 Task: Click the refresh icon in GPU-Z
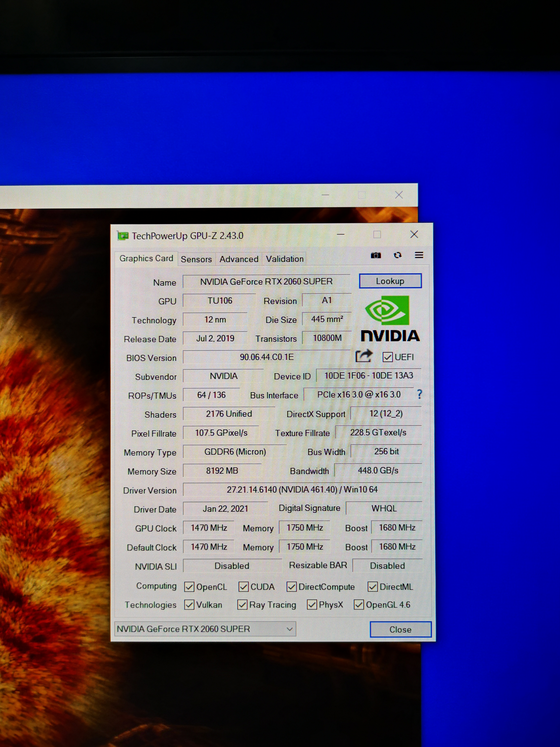coord(398,255)
